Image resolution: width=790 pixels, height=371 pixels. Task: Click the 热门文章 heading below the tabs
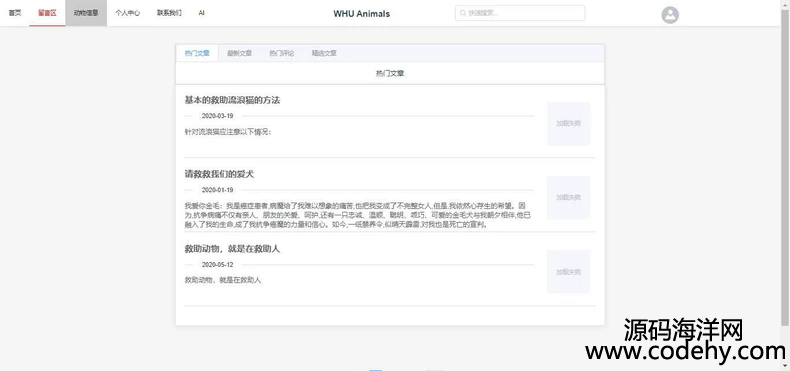coord(390,73)
